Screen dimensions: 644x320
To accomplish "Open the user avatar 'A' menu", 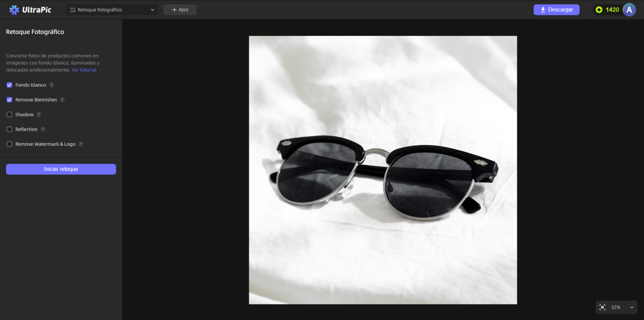I will (x=629, y=10).
